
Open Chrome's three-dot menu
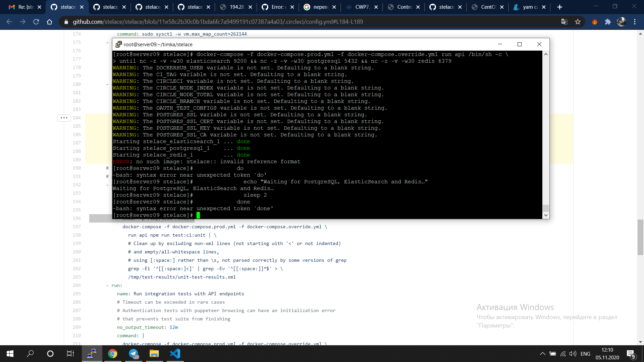tap(635, 21)
